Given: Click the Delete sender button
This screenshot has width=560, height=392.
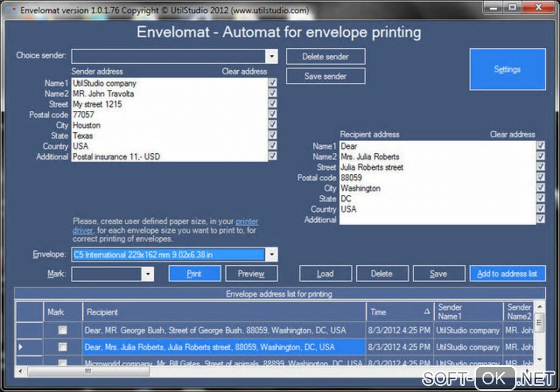Looking at the screenshot, I should click(x=326, y=57).
